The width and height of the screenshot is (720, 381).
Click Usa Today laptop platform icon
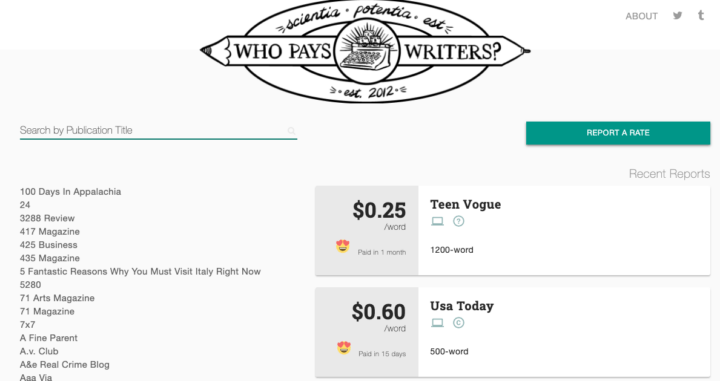pyautogui.click(x=438, y=323)
